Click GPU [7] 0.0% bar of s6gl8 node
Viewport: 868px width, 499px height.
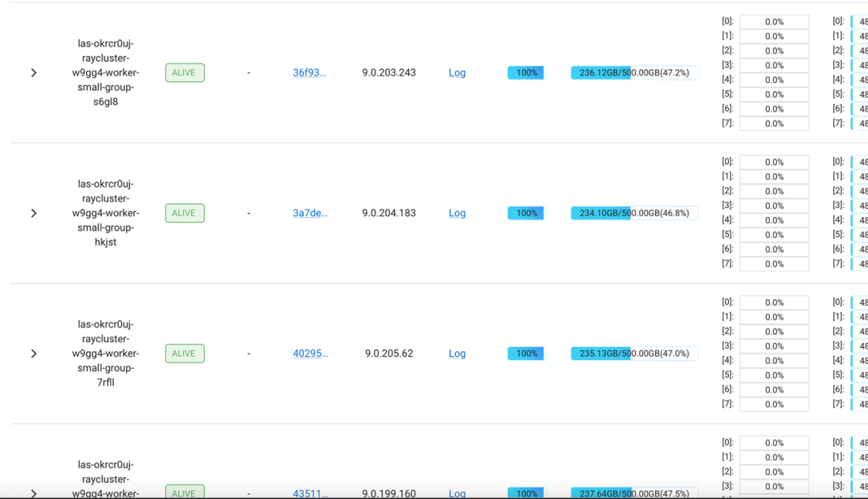pos(775,124)
